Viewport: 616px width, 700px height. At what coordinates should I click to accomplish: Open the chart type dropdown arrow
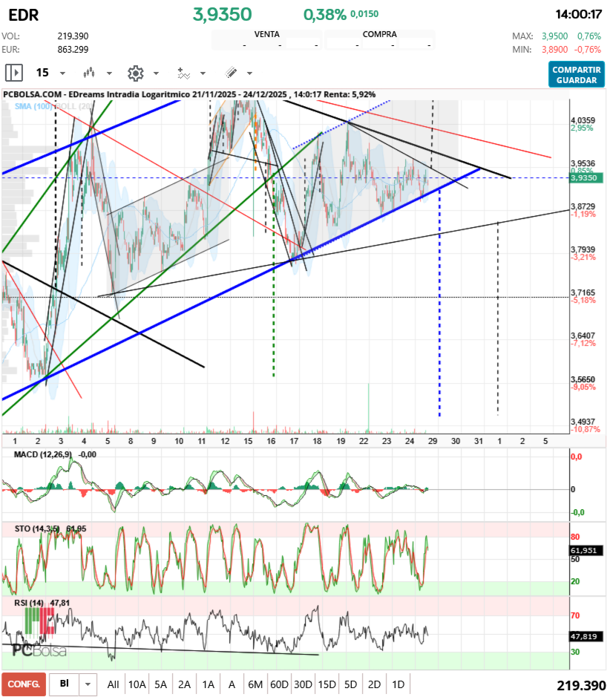(x=108, y=73)
